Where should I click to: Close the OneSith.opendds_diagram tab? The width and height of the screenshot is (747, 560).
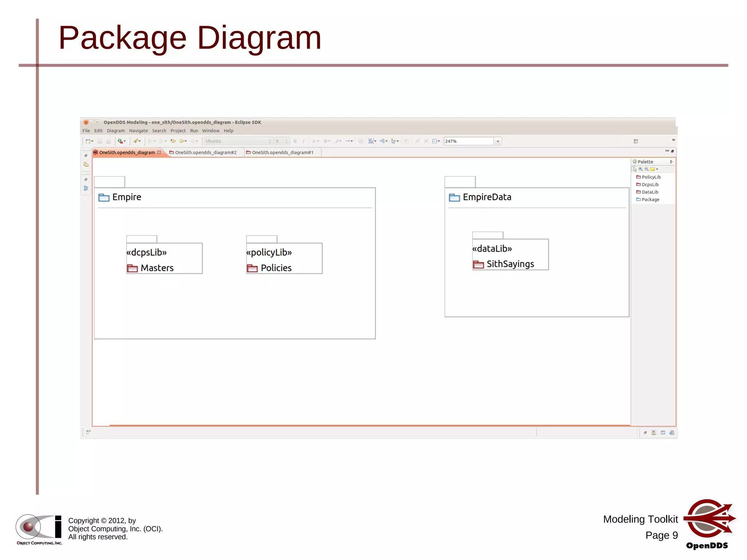point(159,152)
